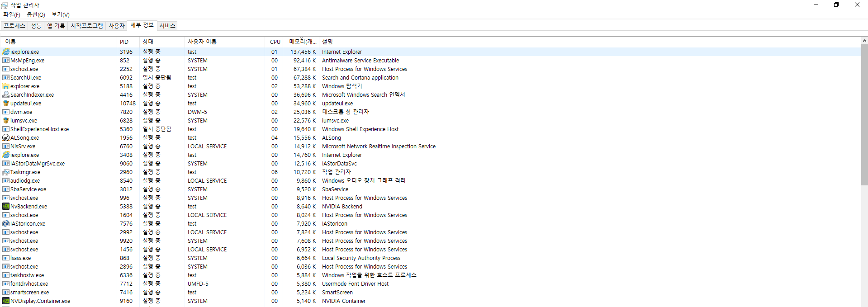This screenshot has height=307, width=868.
Task: Sort by the 메모리 column header
Action: coord(301,42)
